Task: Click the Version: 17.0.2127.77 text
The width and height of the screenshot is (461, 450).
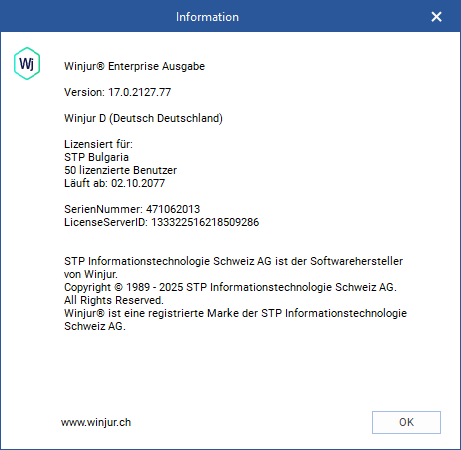Action: tap(117, 92)
